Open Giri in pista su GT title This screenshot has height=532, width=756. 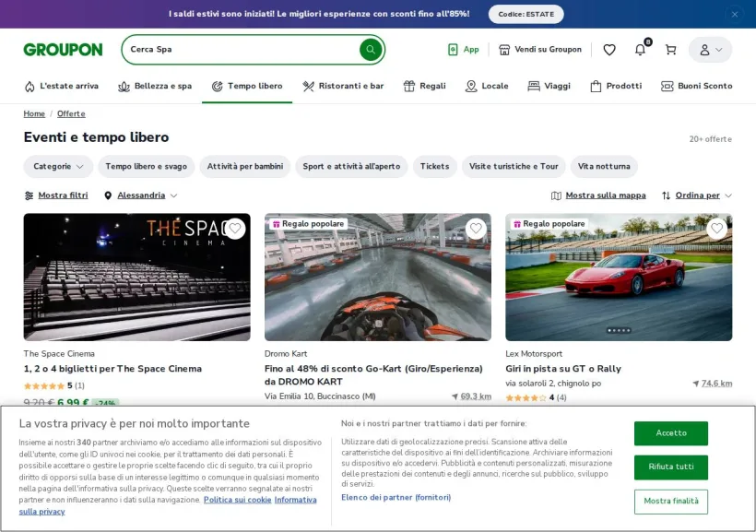pyautogui.click(x=563, y=369)
